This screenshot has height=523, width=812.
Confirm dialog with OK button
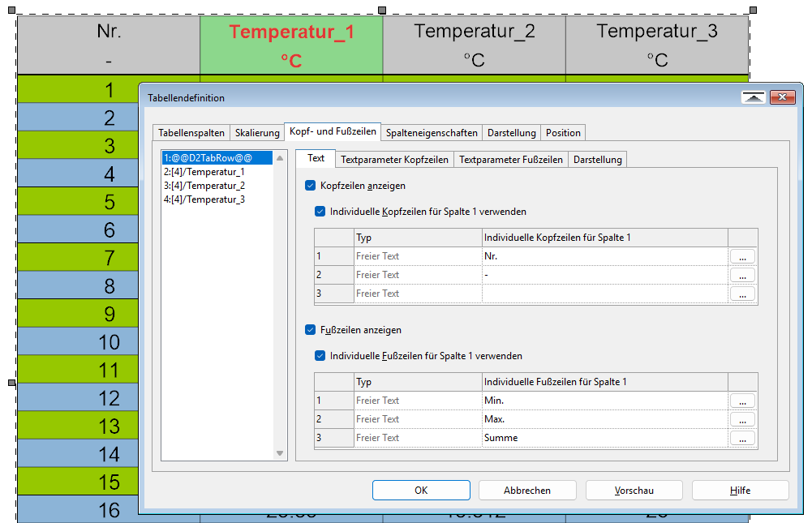point(421,491)
